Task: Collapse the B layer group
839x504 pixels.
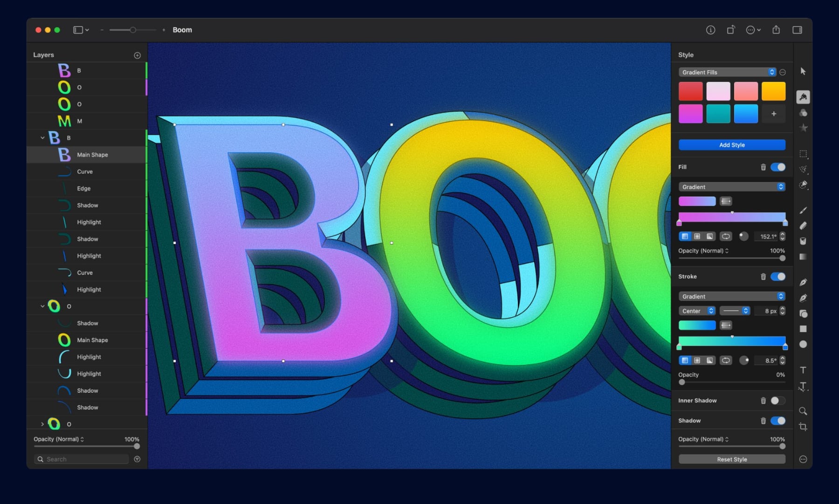Action: [x=42, y=138]
